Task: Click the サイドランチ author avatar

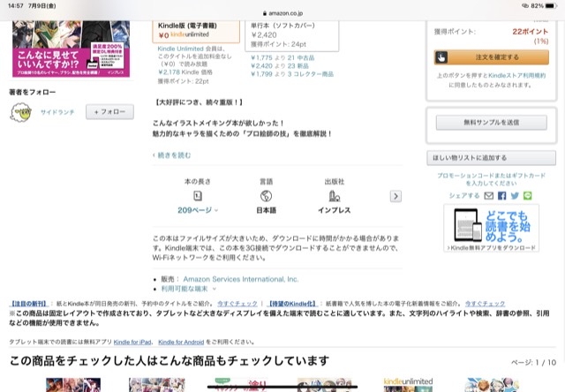Action: click(x=21, y=112)
